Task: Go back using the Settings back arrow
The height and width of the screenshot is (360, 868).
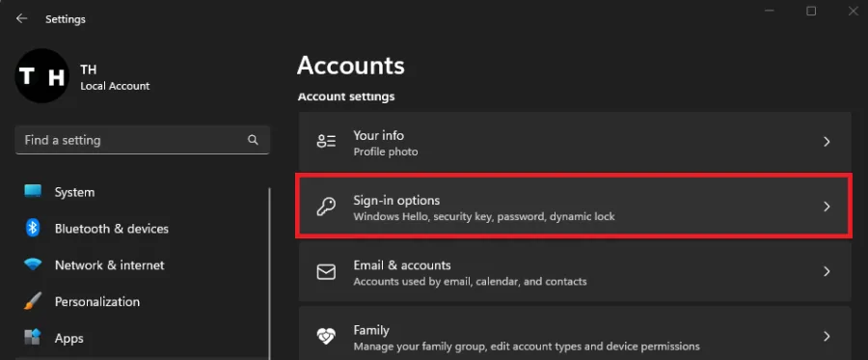Action: click(x=21, y=19)
